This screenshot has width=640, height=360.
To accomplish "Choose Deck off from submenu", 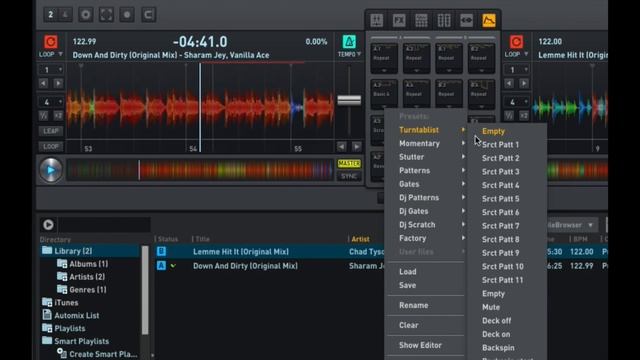I will click(x=496, y=320).
